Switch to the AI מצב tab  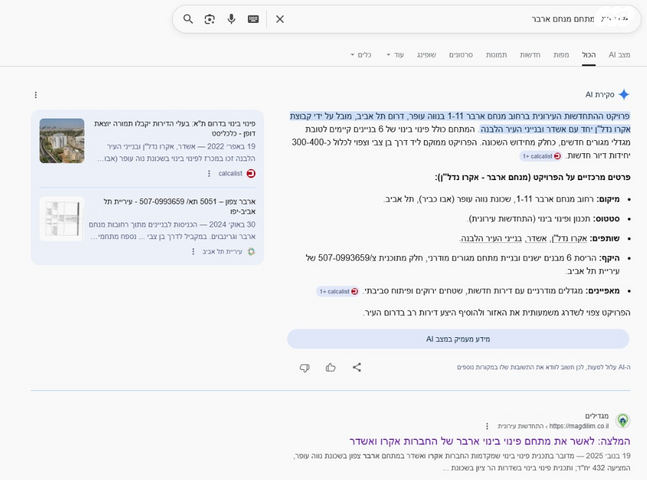pyautogui.click(x=619, y=54)
